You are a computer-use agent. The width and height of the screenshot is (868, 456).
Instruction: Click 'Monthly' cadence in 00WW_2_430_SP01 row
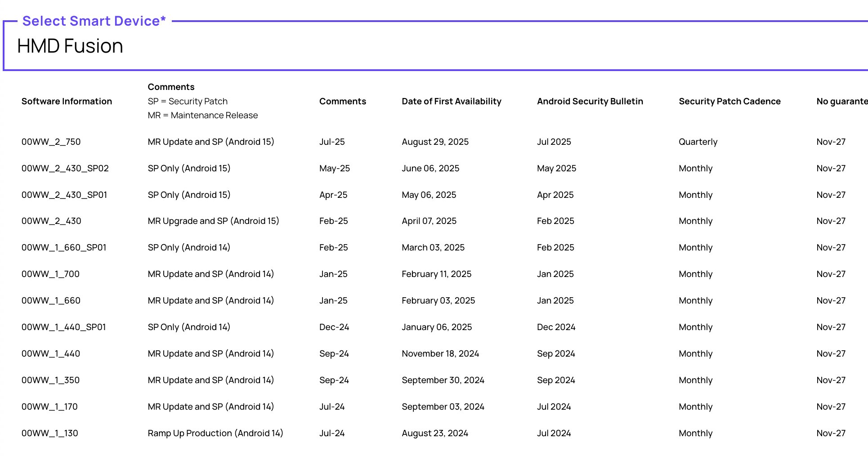696,195
